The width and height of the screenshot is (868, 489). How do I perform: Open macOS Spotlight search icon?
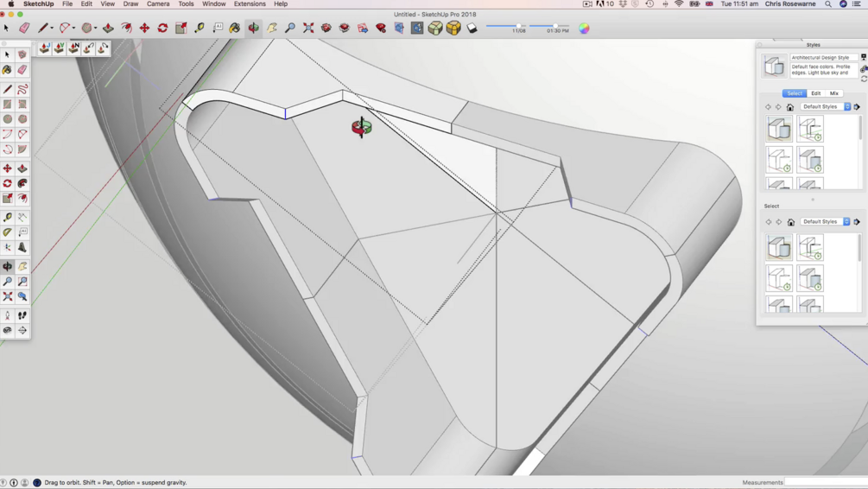pos(828,3)
